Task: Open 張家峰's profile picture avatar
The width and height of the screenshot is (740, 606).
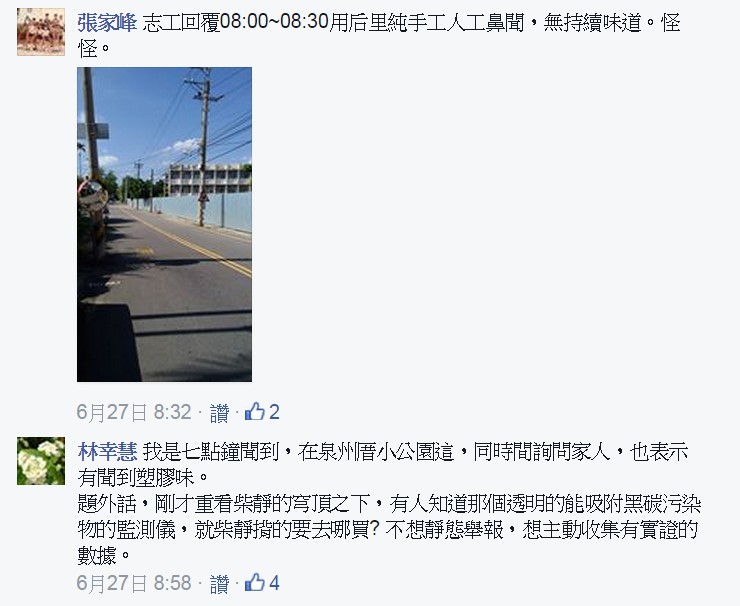Action: (x=41, y=32)
